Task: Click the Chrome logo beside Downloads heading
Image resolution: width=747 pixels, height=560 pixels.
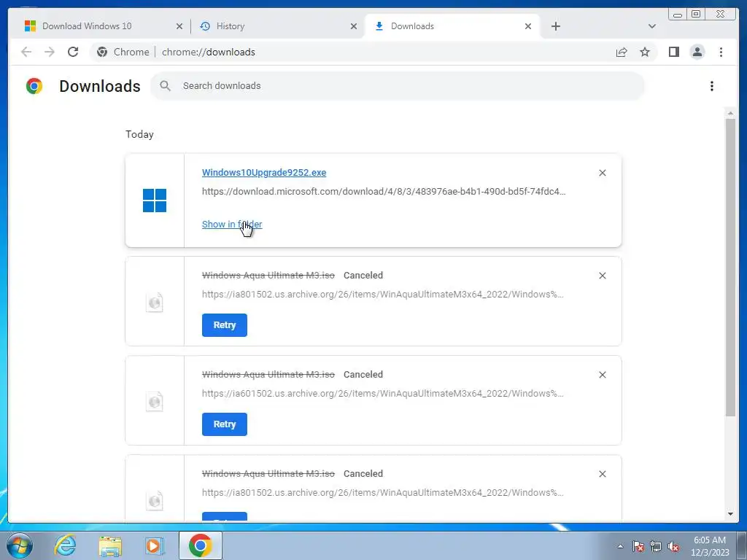Action: point(34,86)
